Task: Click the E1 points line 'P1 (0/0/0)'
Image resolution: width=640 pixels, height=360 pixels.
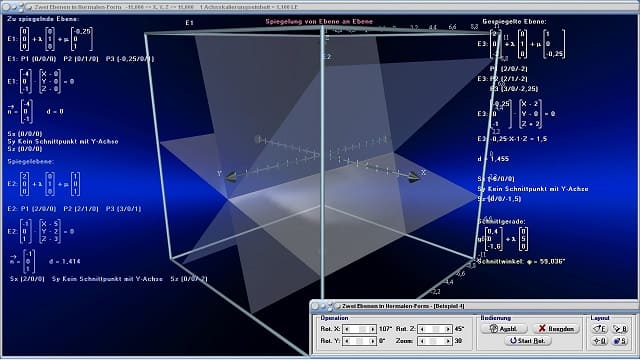Action: point(80,59)
